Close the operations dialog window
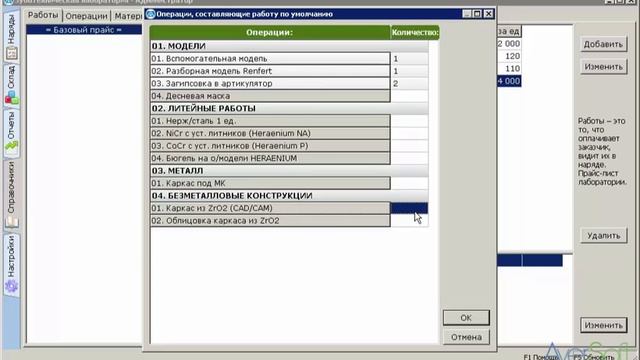 tap(488, 14)
